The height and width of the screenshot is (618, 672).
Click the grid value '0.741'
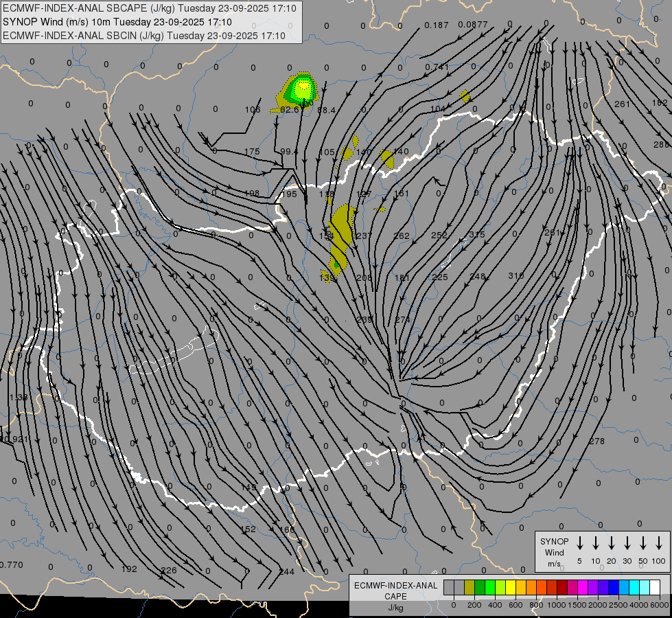pyautogui.click(x=437, y=67)
